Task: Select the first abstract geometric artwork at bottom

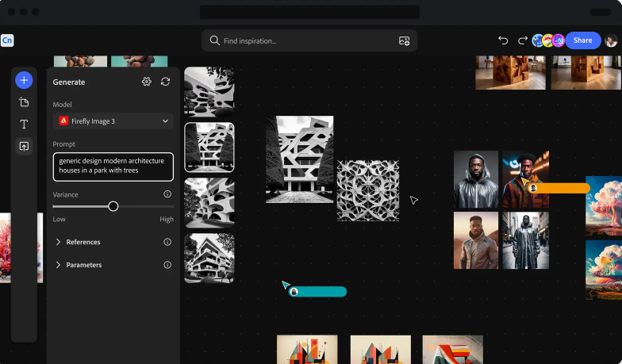Action: (307, 349)
